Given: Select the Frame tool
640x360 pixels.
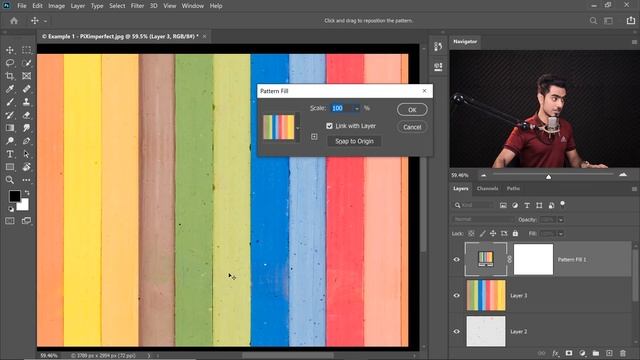Looking at the screenshot, I should click(x=27, y=76).
